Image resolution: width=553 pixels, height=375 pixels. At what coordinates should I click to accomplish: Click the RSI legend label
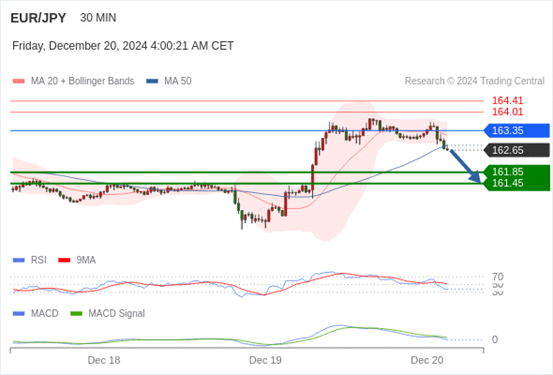pyautogui.click(x=38, y=260)
